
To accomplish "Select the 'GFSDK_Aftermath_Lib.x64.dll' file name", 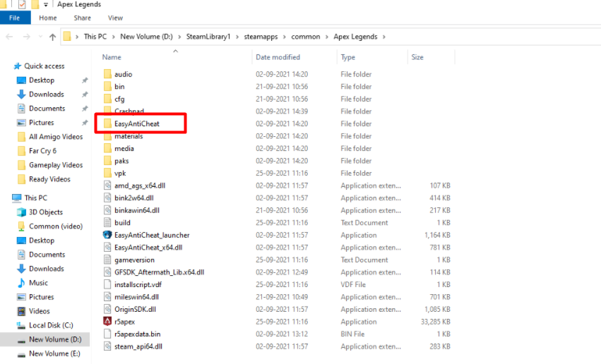I will (x=159, y=272).
